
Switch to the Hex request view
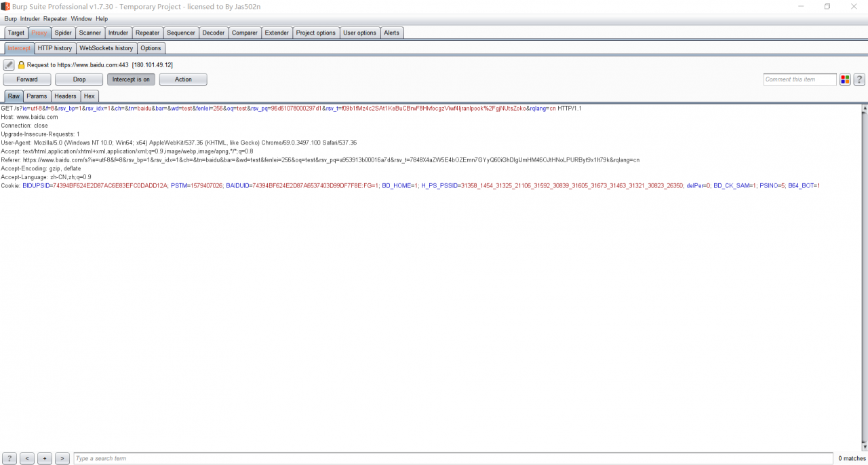click(90, 96)
